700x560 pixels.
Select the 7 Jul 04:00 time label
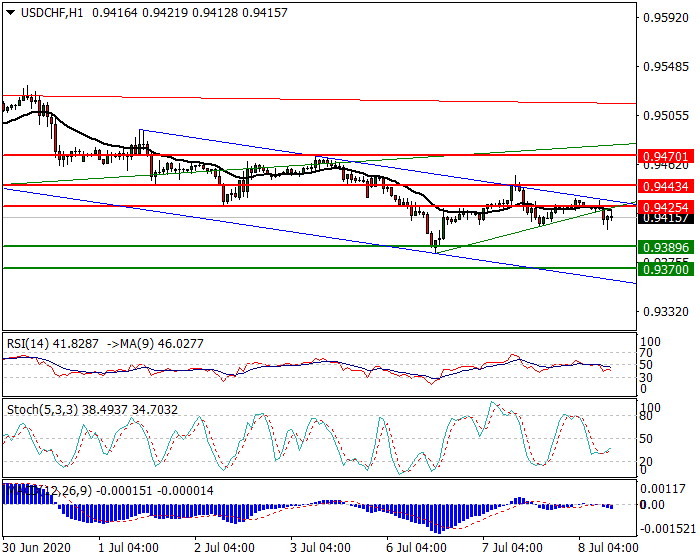point(512,547)
